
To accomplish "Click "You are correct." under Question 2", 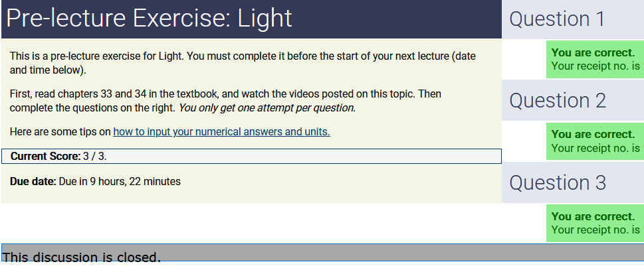I will point(593,135).
